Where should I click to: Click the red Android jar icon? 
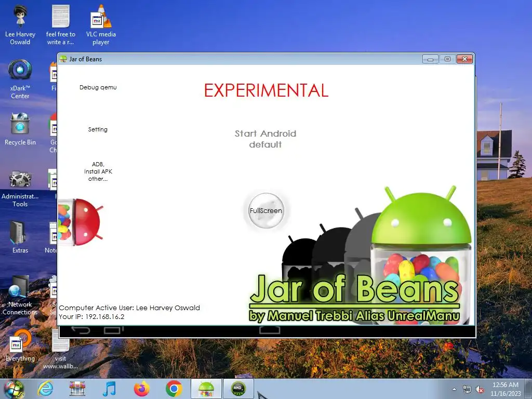click(81, 222)
